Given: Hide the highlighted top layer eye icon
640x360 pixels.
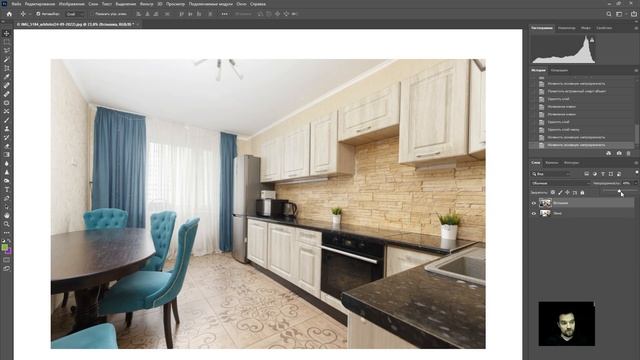Looking at the screenshot, I should coord(533,203).
